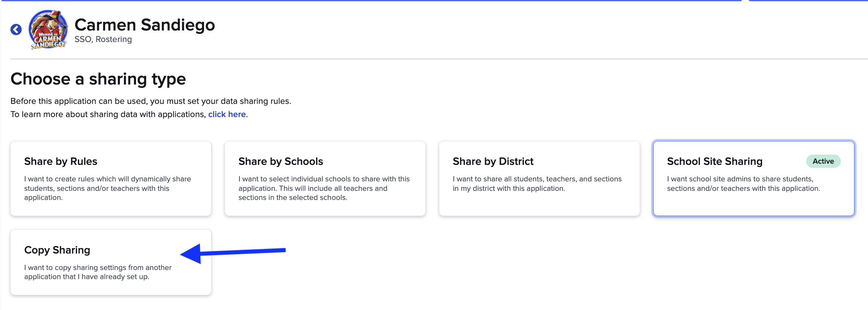
Task: Click the 'Carmen Sandiego' application name heading
Action: pyautogui.click(x=145, y=25)
